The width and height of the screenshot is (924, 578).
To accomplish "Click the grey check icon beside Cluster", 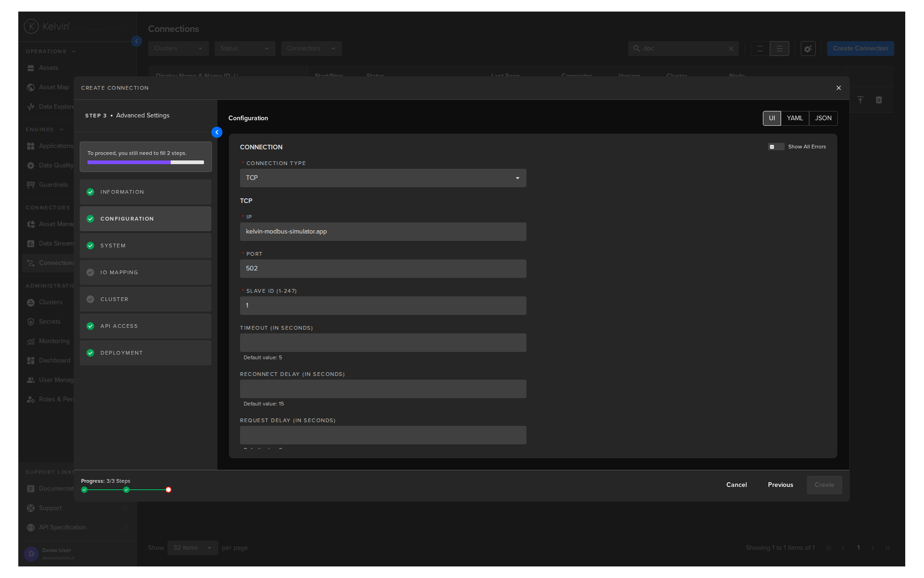I will point(90,300).
